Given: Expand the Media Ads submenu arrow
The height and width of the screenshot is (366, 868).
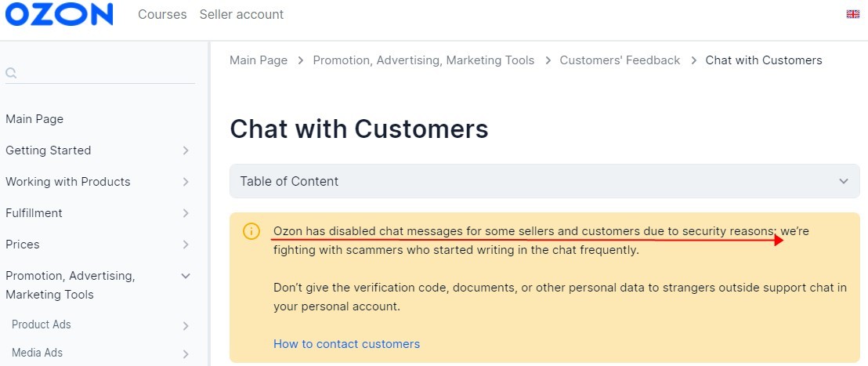Looking at the screenshot, I should (x=186, y=353).
